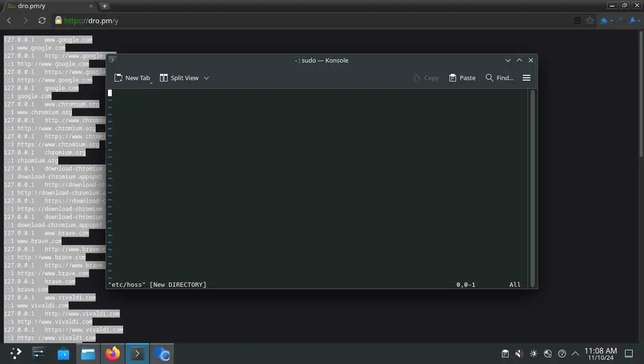This screenshot has width=644, height=364.
Task: Click Split View in Konsole toolbar
Action: (x=179, y=78)
